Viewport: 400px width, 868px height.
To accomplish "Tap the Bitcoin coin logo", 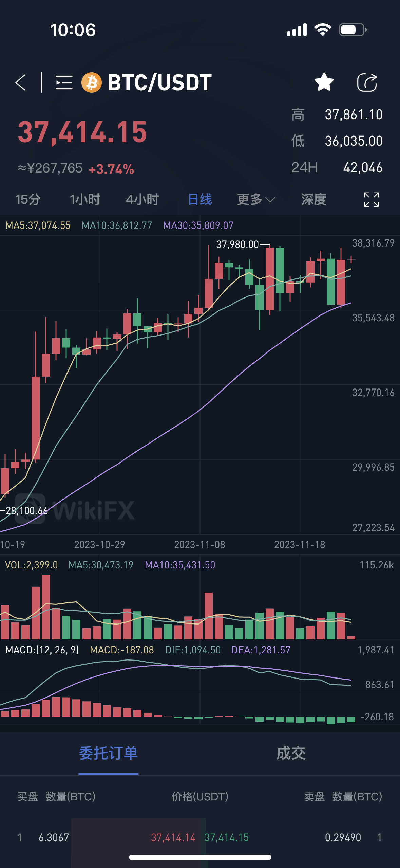I will 91,83.
